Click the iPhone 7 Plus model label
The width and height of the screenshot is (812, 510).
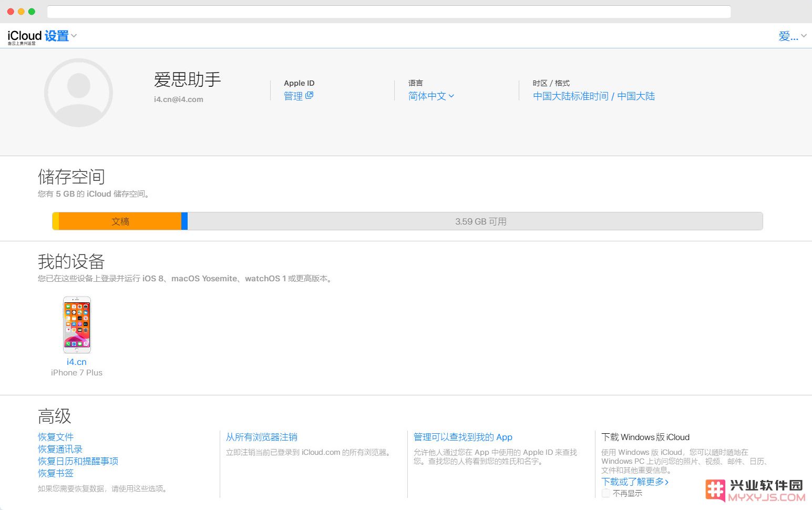[77, 373]
